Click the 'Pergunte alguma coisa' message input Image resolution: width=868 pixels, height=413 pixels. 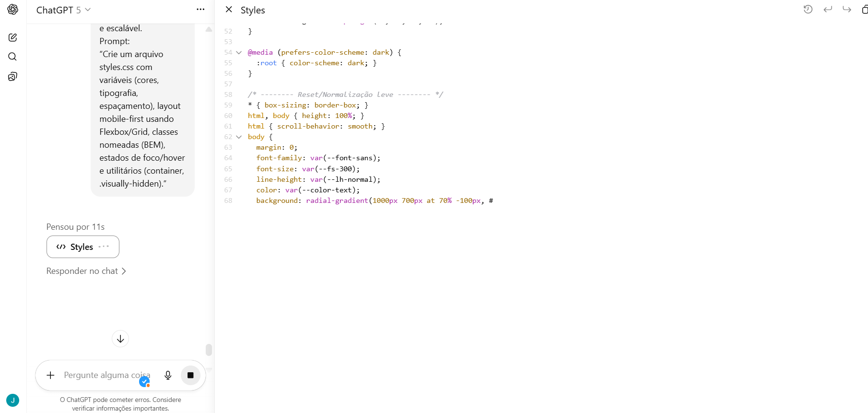pos(107,375)
